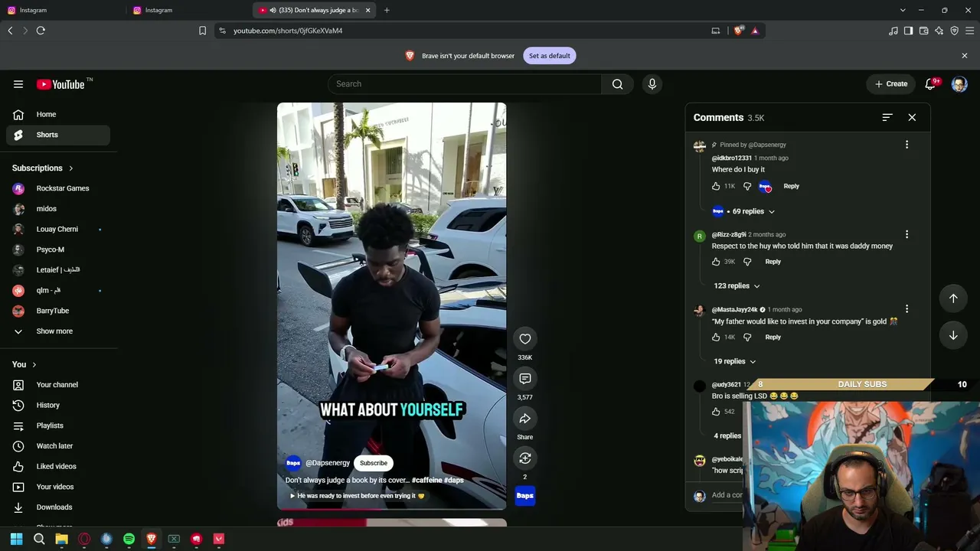Submit search using the magnifier button
This screenshot has width=980, height=551.
[x=617, y=84]
